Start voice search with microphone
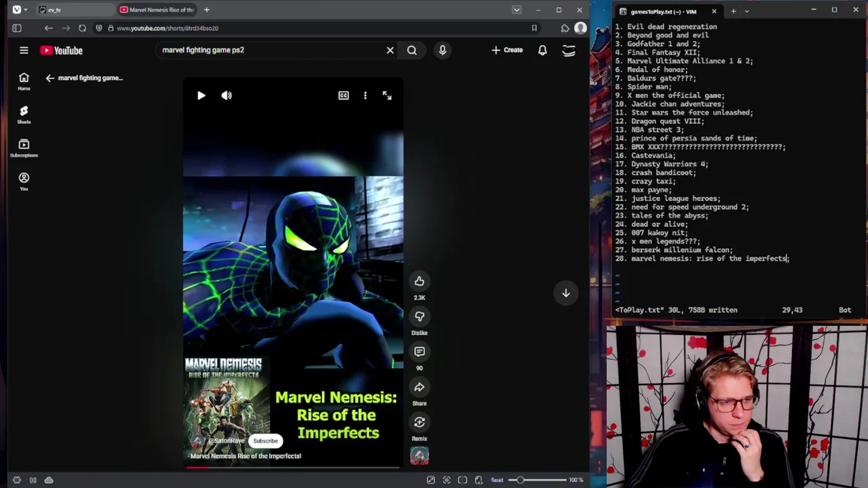The width and height of the screenshot is (868, 488). coord(442,50)
